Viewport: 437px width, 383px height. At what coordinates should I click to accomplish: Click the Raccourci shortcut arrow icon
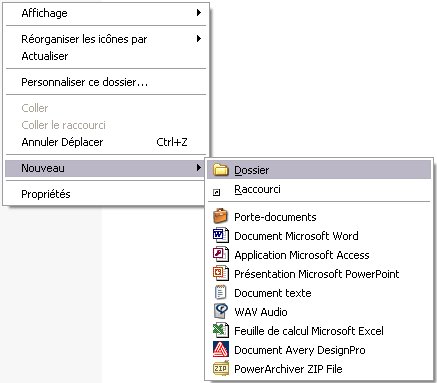tap(217, 192)
